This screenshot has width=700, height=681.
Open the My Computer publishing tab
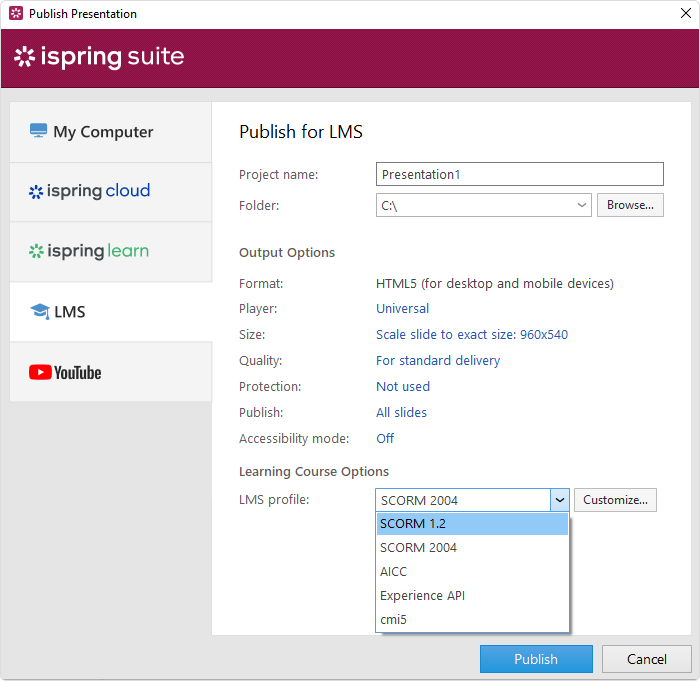click(111, 132)
